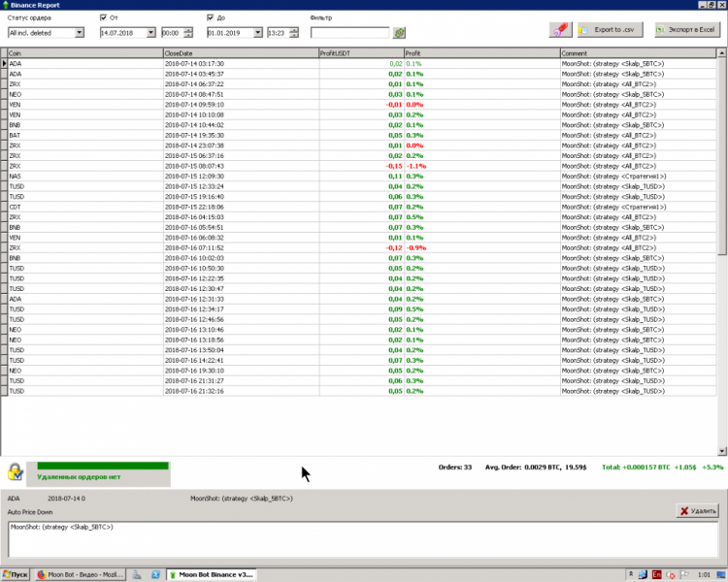Click Auto Price Down label
728x582 pixels.
[30, 512]
